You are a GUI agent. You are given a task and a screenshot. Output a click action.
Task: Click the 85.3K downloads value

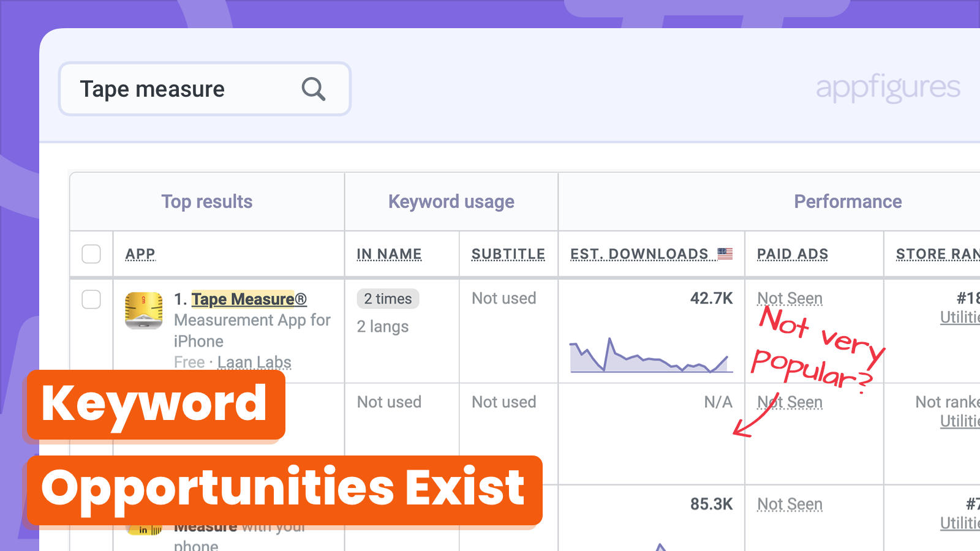711,504
